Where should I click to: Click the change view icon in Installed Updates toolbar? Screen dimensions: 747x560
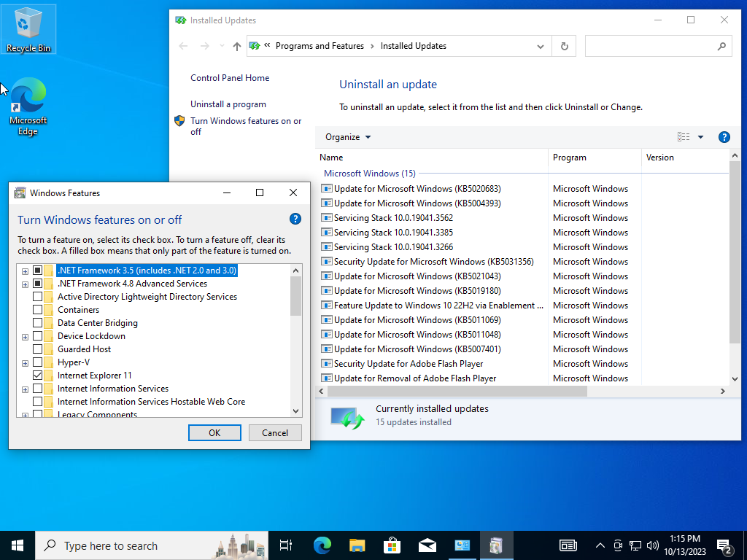[684, 137]
